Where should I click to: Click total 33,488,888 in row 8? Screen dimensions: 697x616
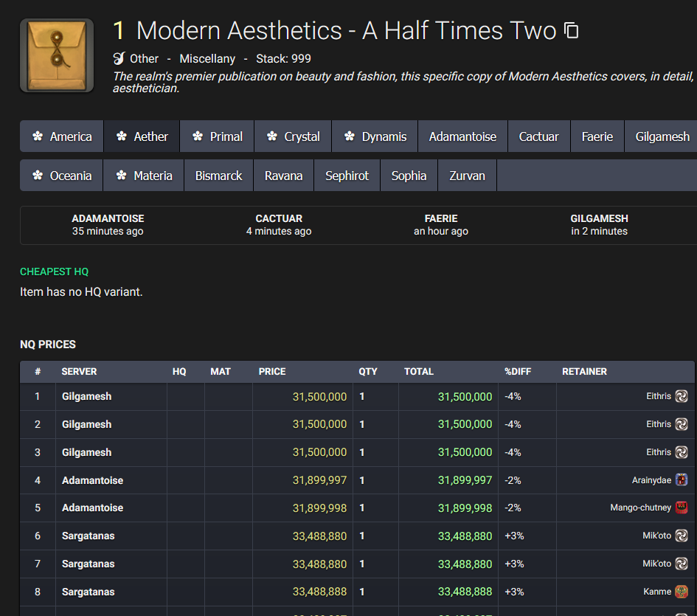(x=465, y=592)
